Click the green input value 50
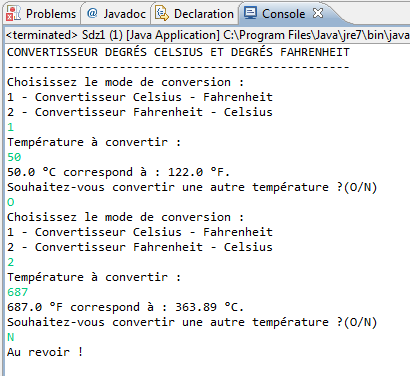This screenshot has width=410, height=376. pyautogui.click(x=14, y=157)
